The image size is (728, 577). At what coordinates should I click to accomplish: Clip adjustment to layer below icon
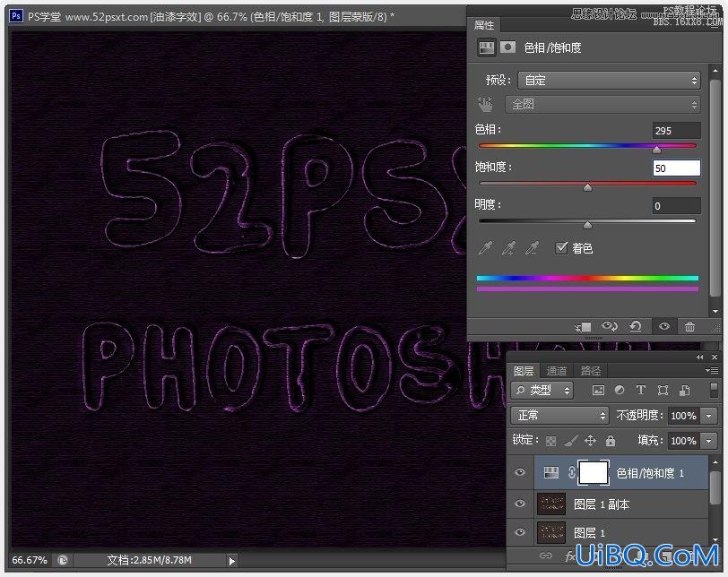[x=583, y=327]
